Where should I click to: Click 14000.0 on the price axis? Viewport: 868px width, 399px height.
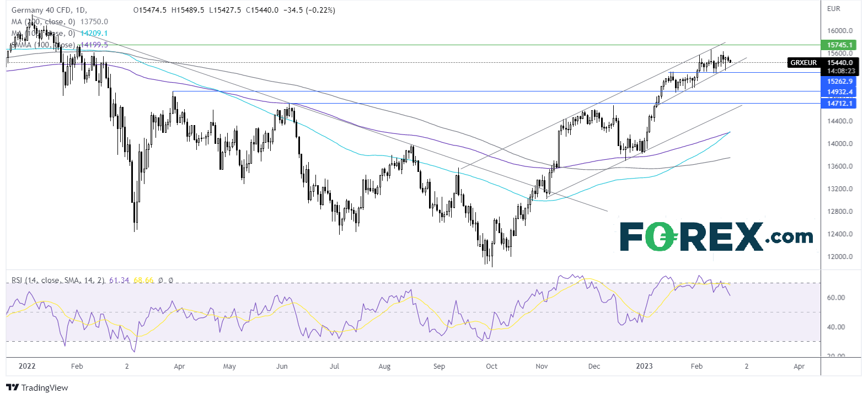pos(840,143)
